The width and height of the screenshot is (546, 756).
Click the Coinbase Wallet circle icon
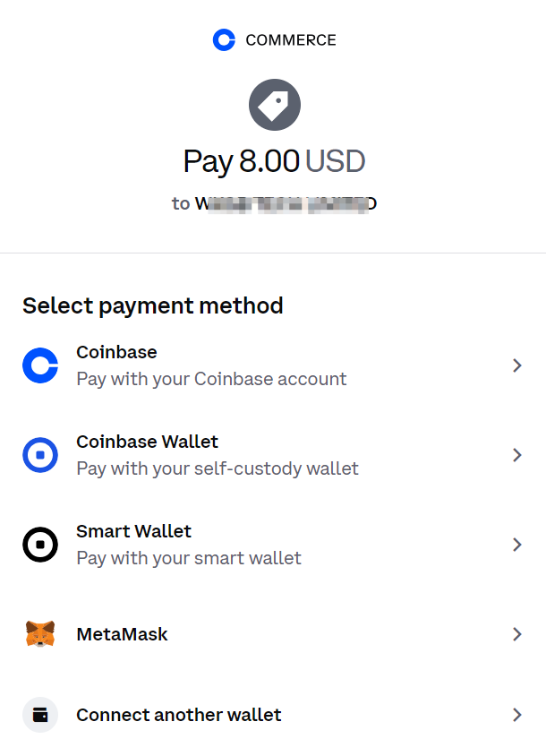(x=40, y=455)
